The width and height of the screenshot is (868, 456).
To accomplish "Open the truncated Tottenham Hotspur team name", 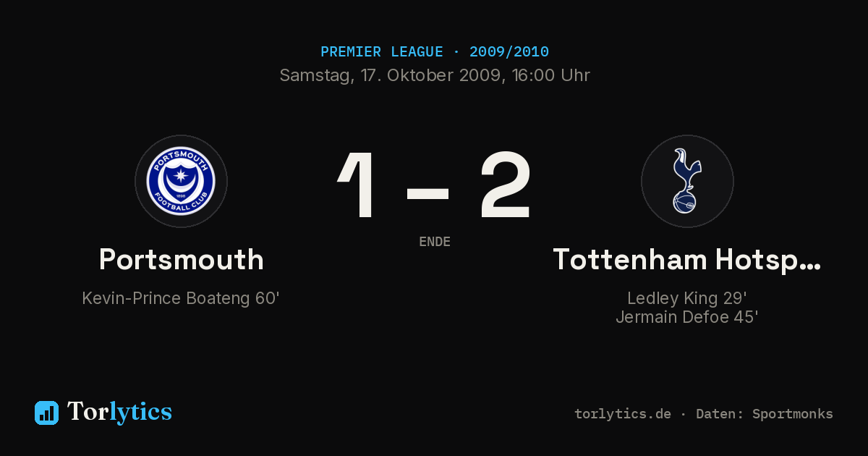I will tap(687, 259).
